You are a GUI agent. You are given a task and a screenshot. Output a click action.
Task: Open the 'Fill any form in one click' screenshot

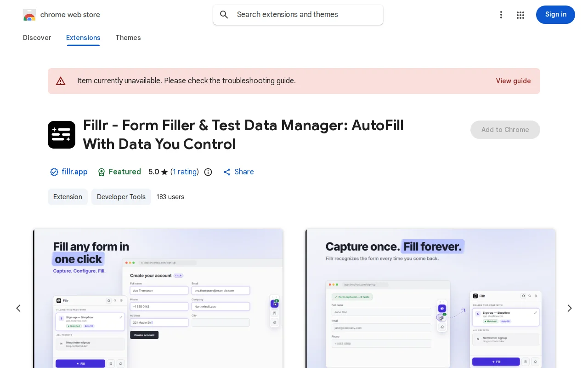[158, 299]
